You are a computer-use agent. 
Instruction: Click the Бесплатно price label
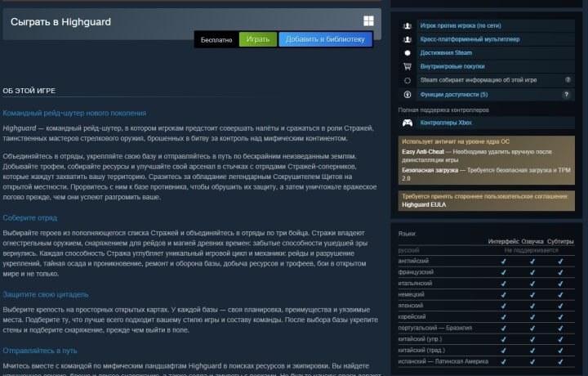pos(216,40)
